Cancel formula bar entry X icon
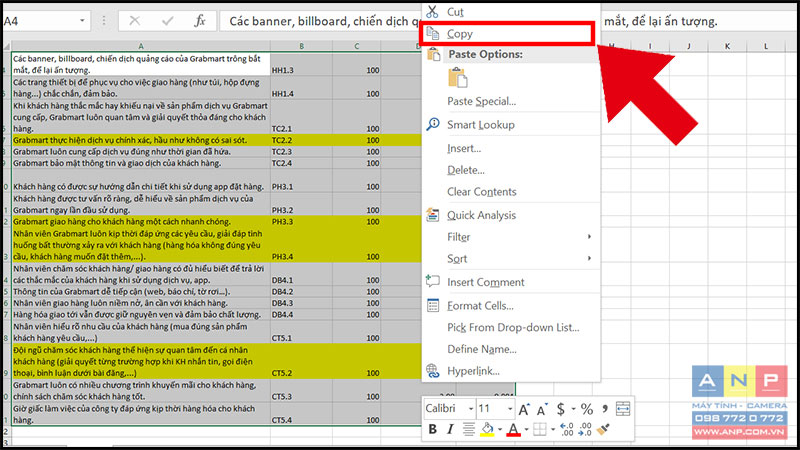 (x=135, y=21)
